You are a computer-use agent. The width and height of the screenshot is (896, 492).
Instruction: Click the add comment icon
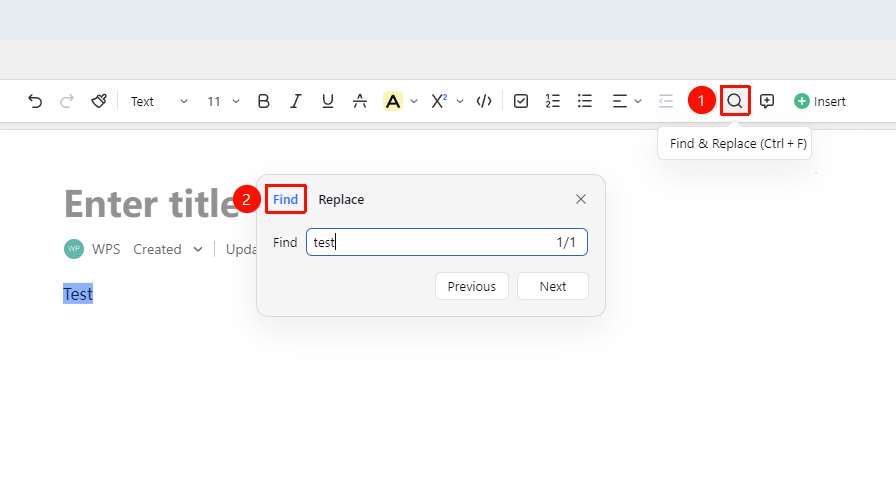click(x=767, y=101)
